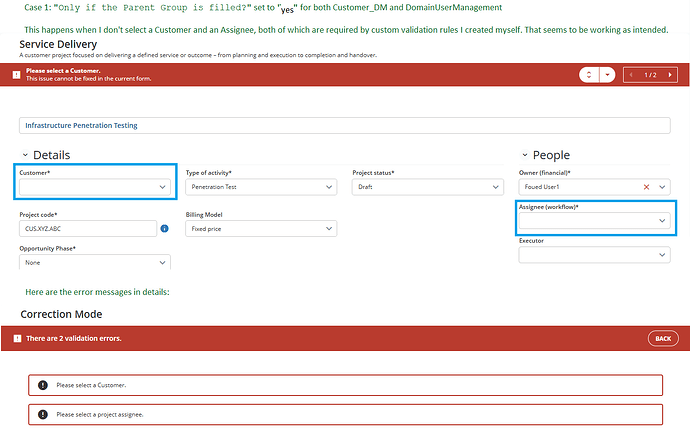Click the warning icon in the Please select a Customer banner
Screen dimensions: 690x436
[x=16, y=75]
